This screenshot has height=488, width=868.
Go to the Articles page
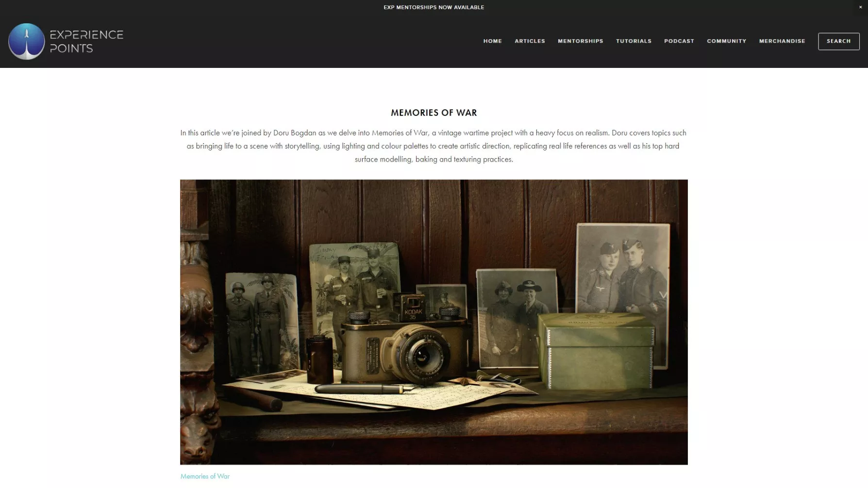tap(530, 41)
